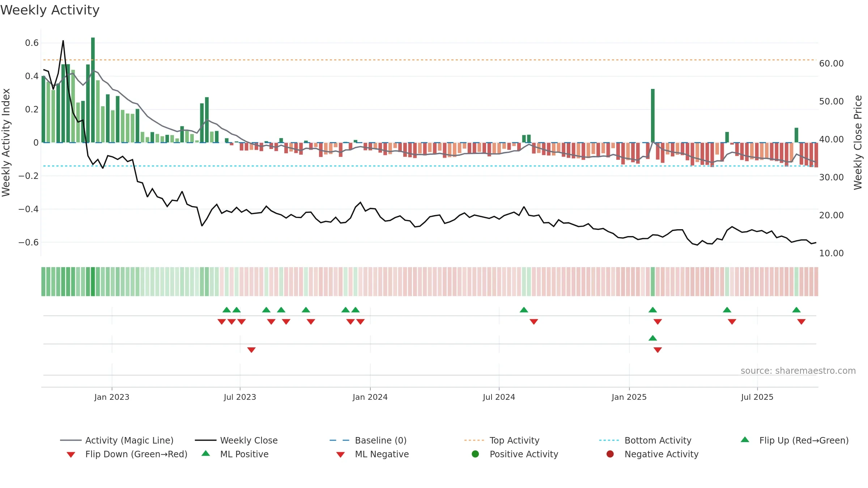The image size is (868, 488).
Task: Click the ML Negative red triangle legend icon
Action: point(340,455)
